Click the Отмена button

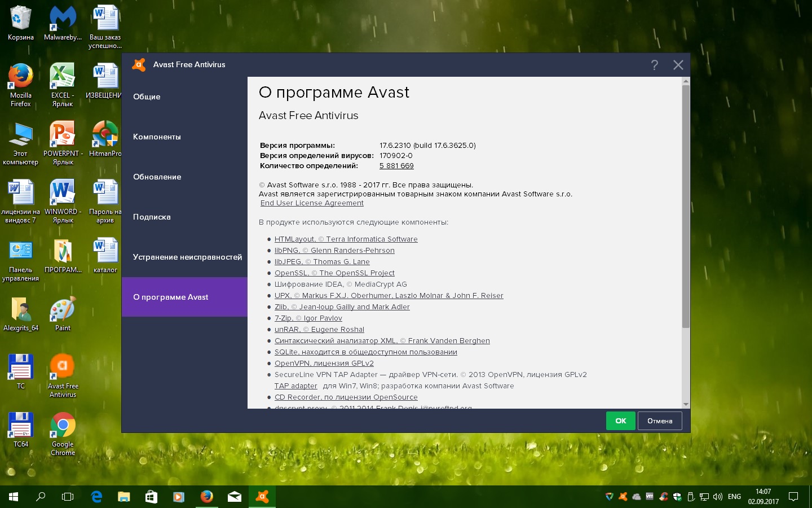(x=659, y=421)
